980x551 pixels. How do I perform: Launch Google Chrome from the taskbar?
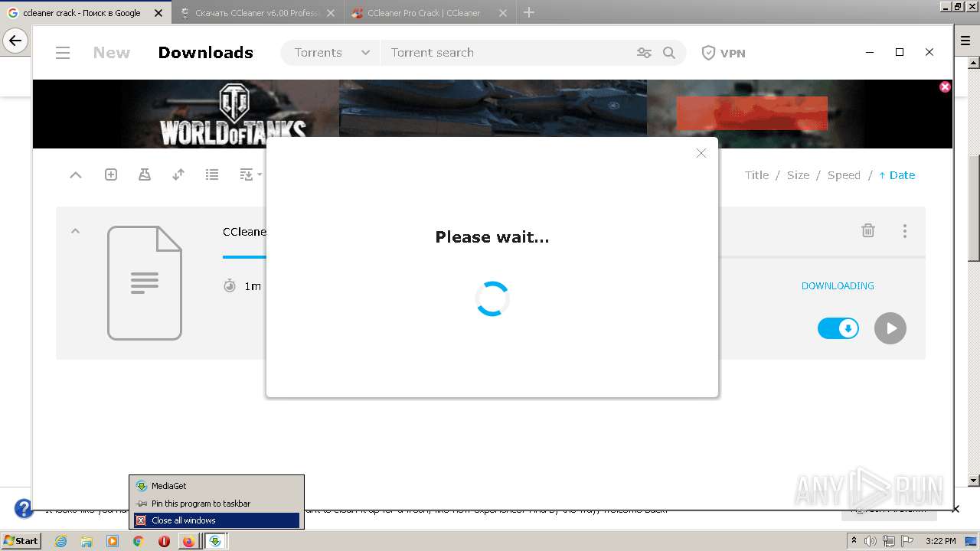point(139,541)
